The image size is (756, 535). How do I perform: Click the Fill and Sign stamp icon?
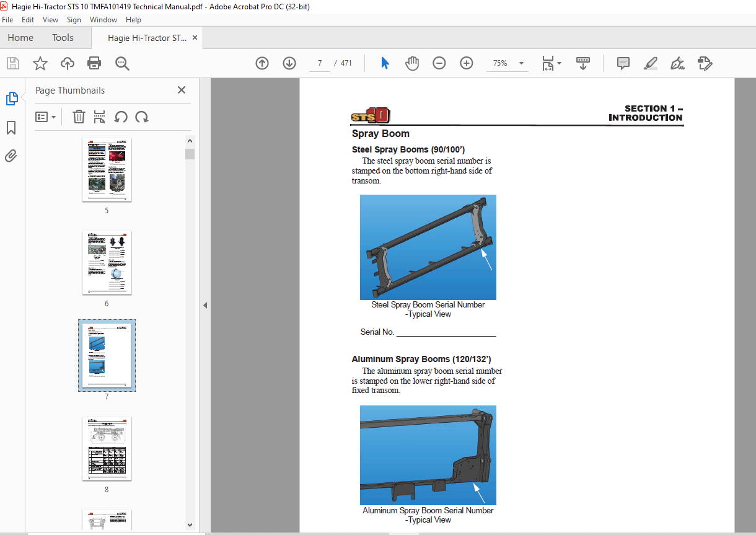coord(705,63)
